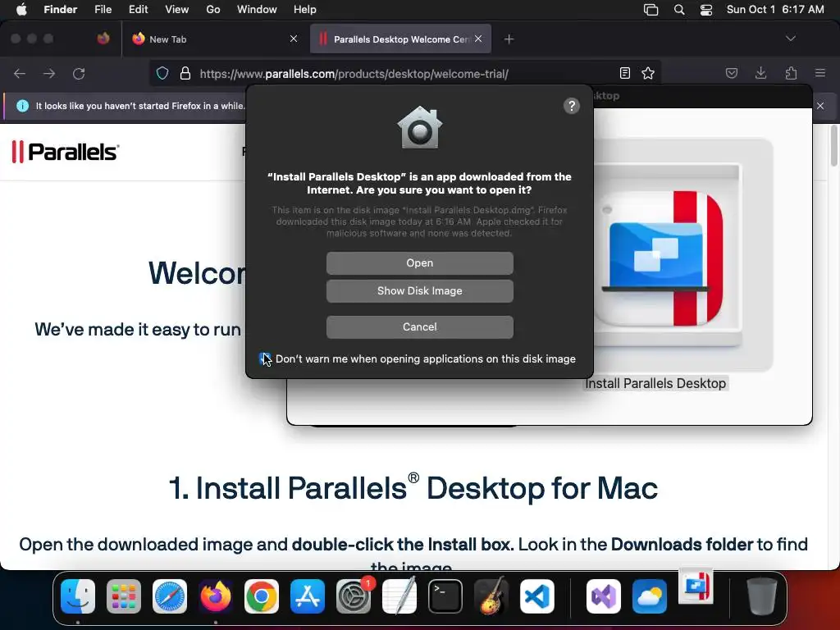Open the Window menu
The height and width of the screenshot is (630, 840).
[x=257, y=10]
